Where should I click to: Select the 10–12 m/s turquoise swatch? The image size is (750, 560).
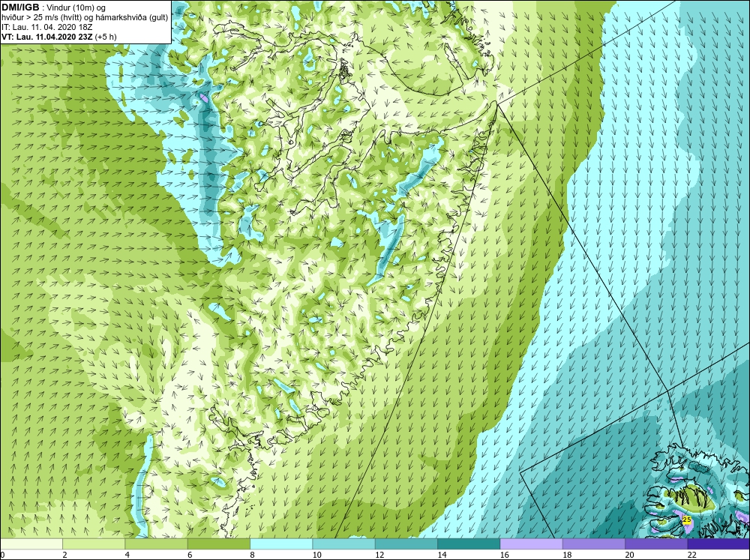(x=343, y=544)
